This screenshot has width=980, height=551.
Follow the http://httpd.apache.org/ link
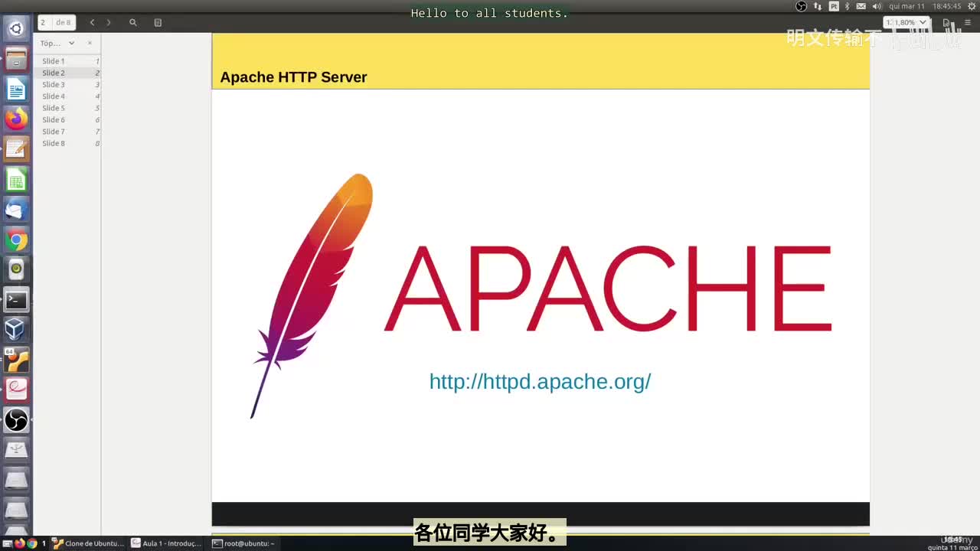[540, 381]
